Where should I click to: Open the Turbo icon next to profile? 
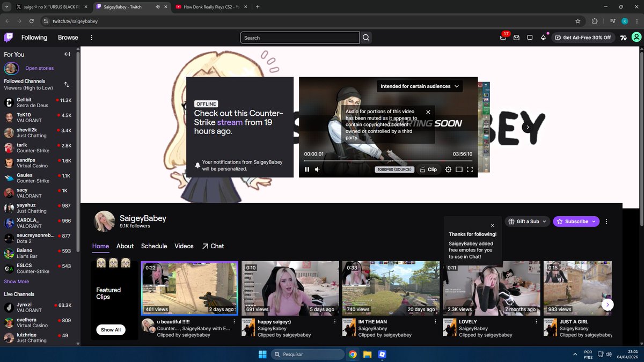[x=623, y=38]
